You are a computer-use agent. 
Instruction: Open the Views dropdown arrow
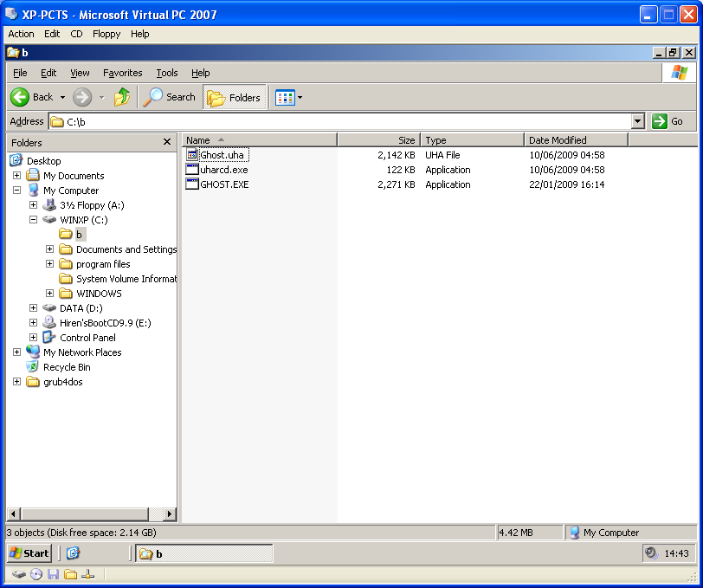point(300,97)
